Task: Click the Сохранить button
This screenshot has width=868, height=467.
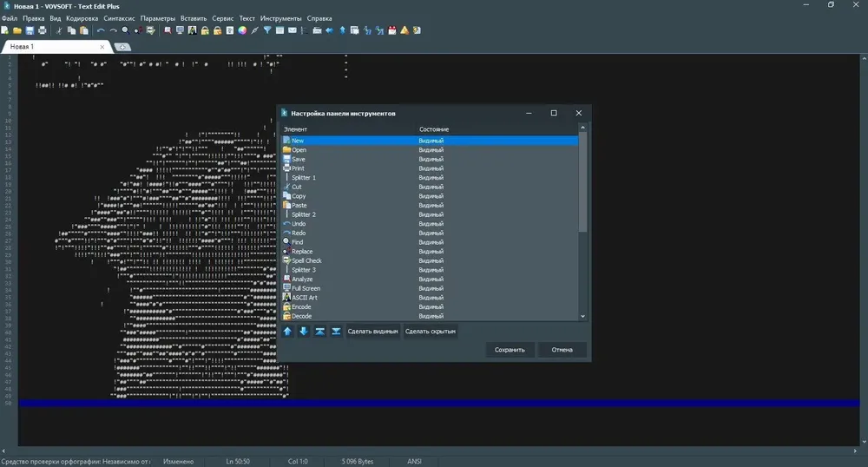Action: 510,350
